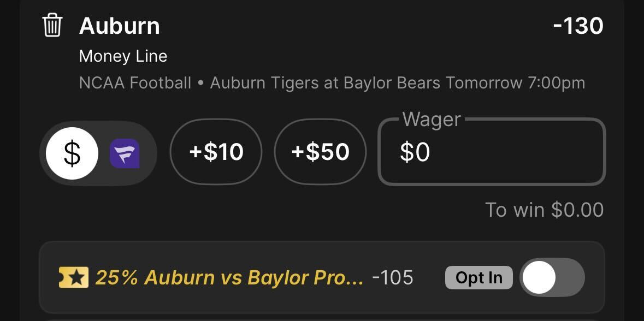
Task: Open the 25% Auburn vs Baylor promo
Action: tap(229, 277)
